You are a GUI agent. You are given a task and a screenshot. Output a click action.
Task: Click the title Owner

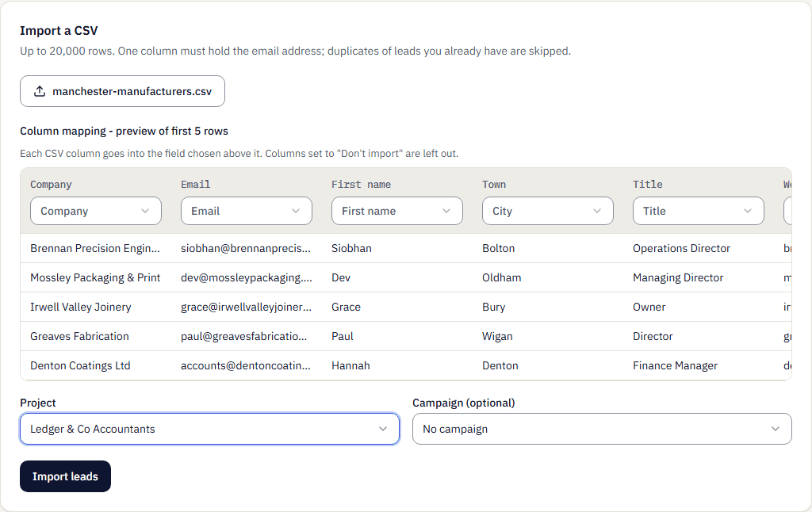pyautogui.click(x=649, y=307)
